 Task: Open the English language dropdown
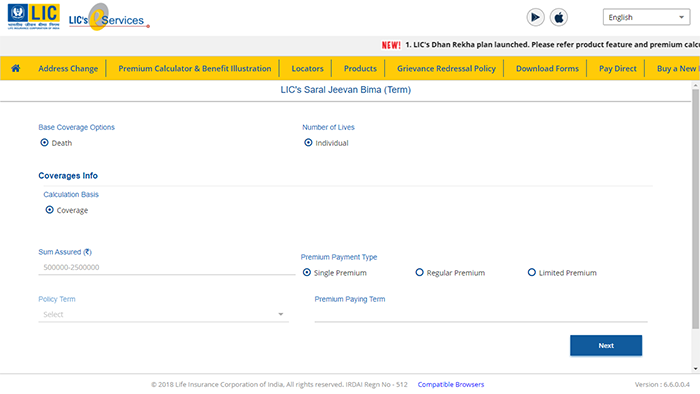click(x=646, y=17)
